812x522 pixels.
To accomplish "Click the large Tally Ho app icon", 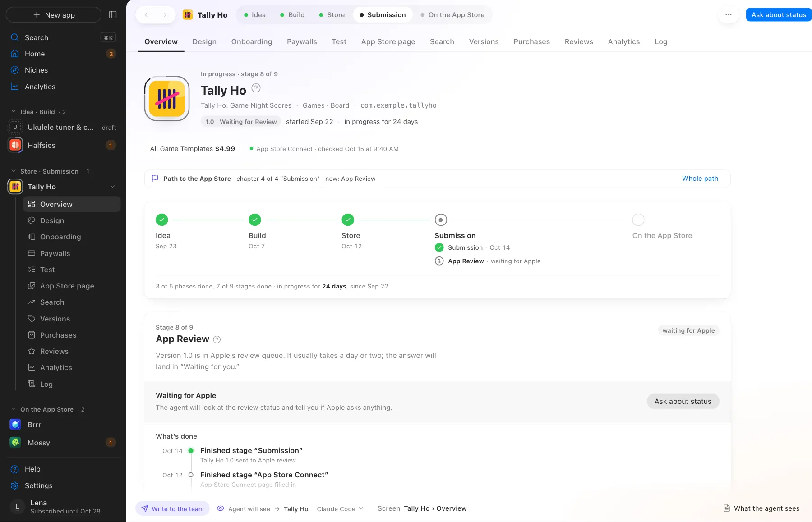I will coord(167,99).
